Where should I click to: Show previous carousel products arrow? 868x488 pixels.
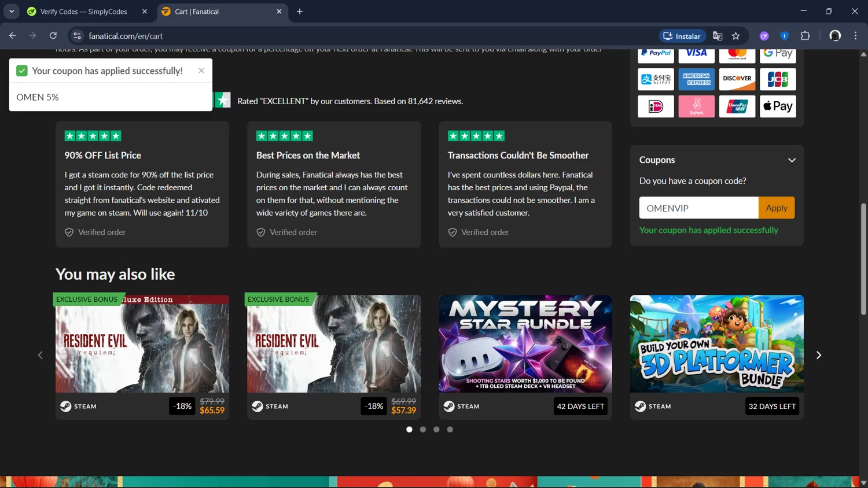pyautogui.click(x=41, y=355)
